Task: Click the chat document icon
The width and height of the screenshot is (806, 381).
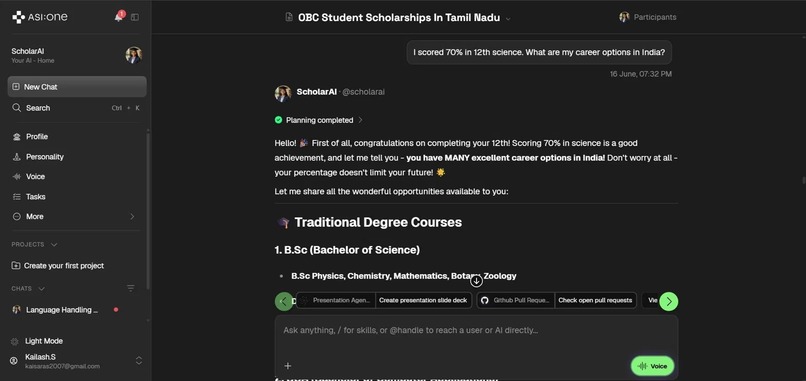Action: pos(289,17)
